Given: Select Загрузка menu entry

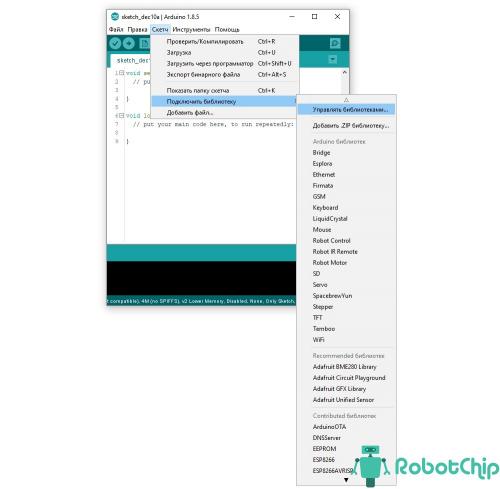Looking at the screenshot, I should point(225,53).
